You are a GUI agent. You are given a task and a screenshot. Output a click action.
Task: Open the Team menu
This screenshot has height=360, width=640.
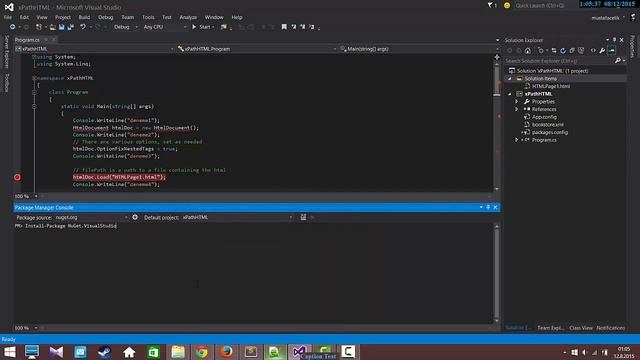tap(127, 17)
